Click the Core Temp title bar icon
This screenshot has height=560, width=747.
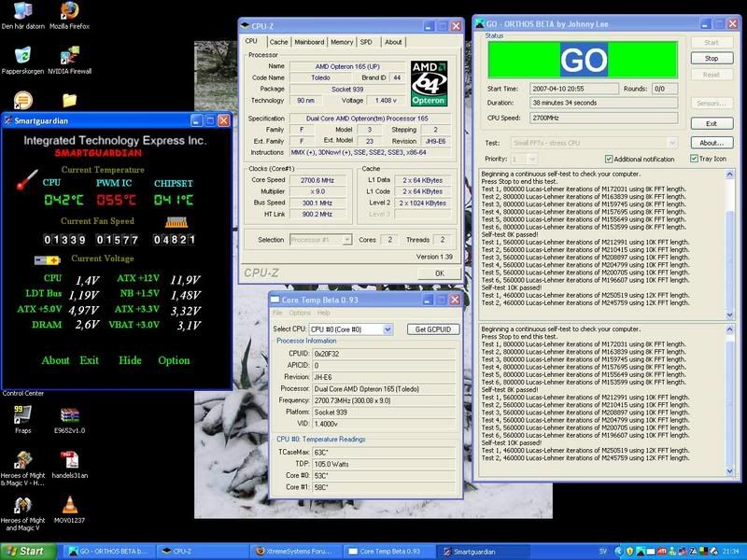pos(275,300)
